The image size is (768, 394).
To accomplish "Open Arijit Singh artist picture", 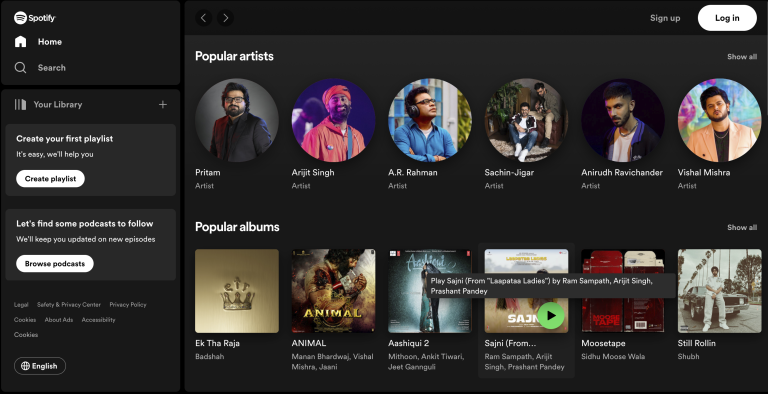I will coord(334,121).
